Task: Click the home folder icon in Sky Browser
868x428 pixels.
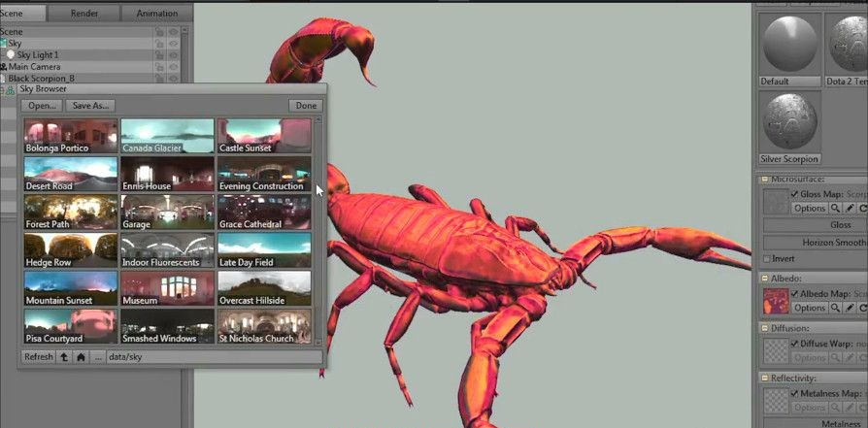Action: pyautogui.click(x=81, y=357)
